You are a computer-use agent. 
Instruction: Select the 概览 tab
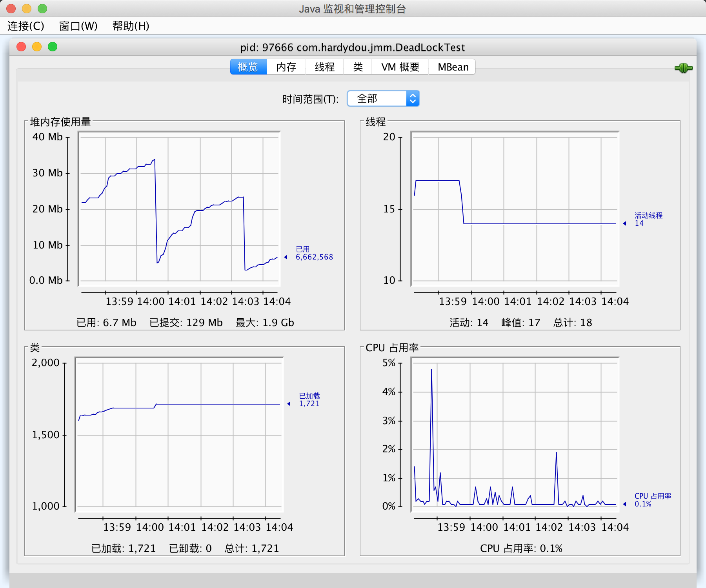[247, 67]
